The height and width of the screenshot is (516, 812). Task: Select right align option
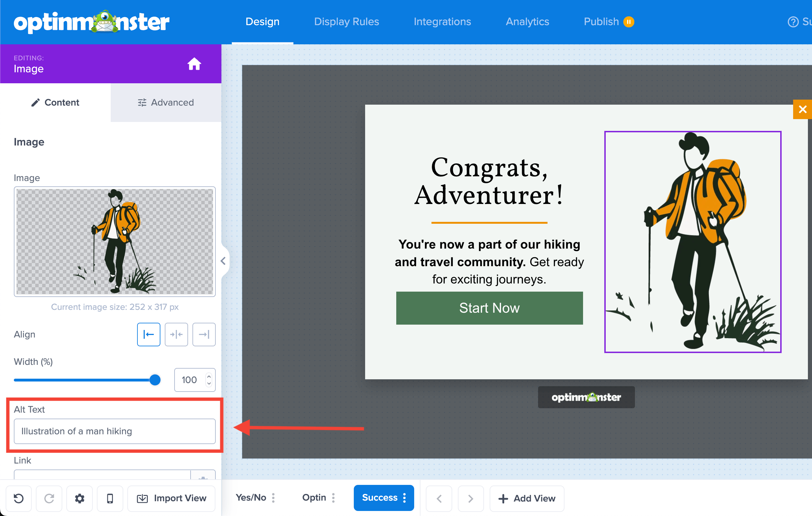(x=204, y=334)
